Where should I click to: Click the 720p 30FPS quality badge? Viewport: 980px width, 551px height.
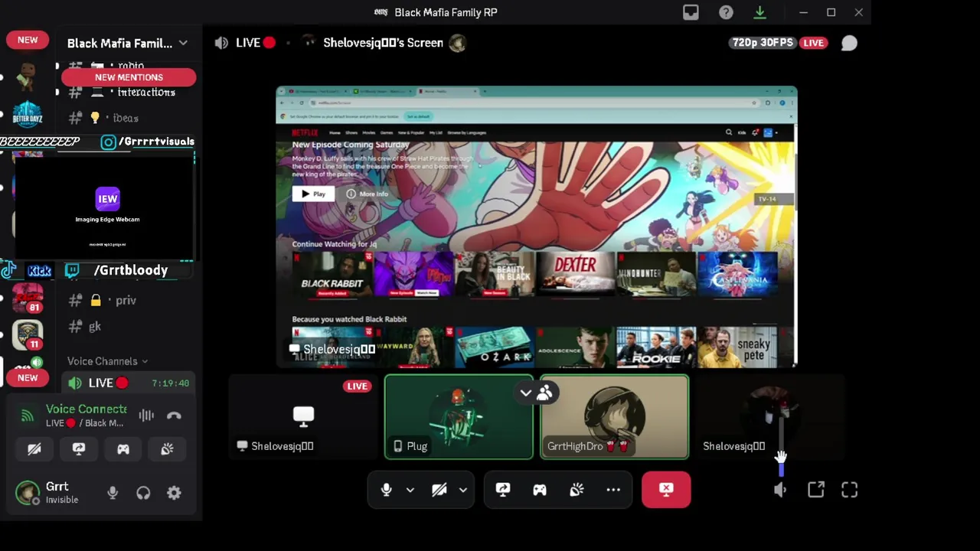[763, 44]
